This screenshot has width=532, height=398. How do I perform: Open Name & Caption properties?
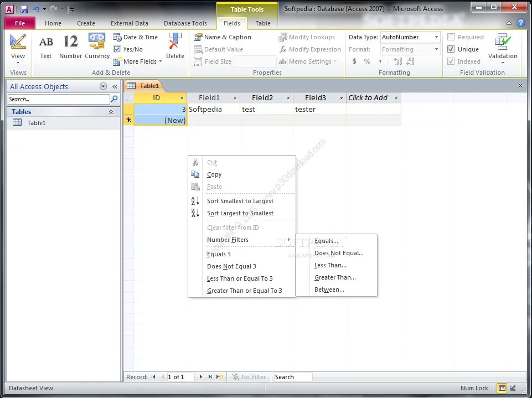click(x=223, y=37)
